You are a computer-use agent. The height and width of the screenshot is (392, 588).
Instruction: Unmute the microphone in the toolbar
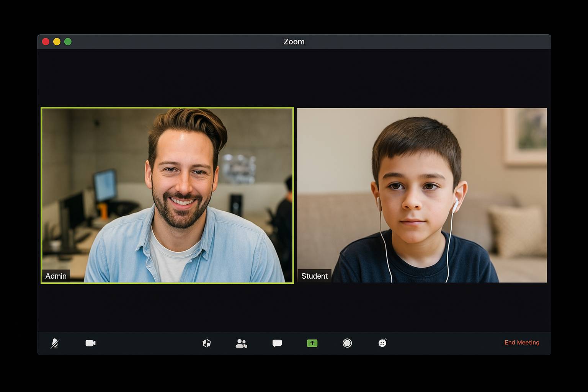(55, 343)
